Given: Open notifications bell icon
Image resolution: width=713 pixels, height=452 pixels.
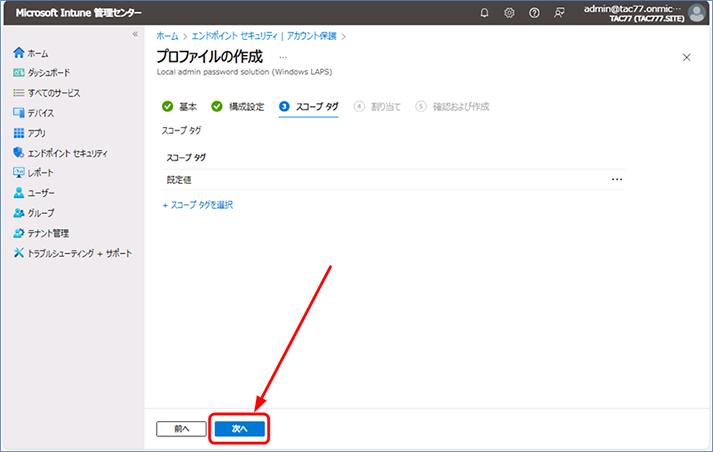Looking at the screenshot, I should click(484, 13).
